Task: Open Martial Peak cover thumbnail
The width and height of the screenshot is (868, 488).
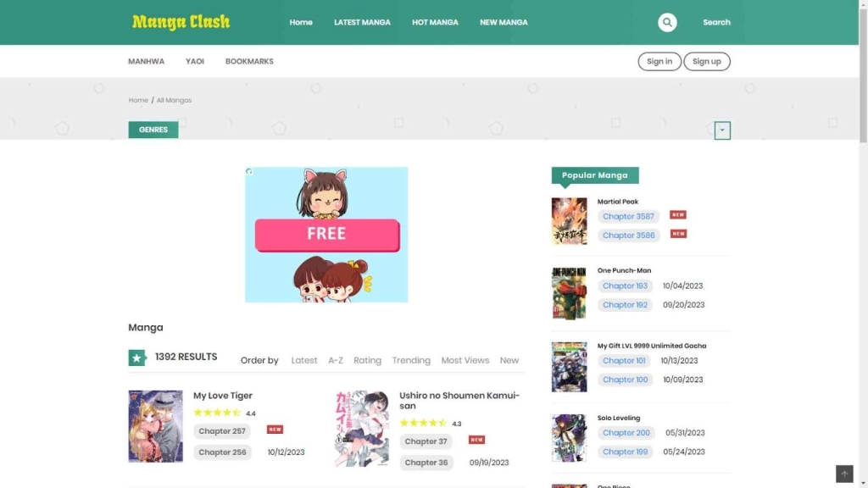Action: tap(569, 221)
